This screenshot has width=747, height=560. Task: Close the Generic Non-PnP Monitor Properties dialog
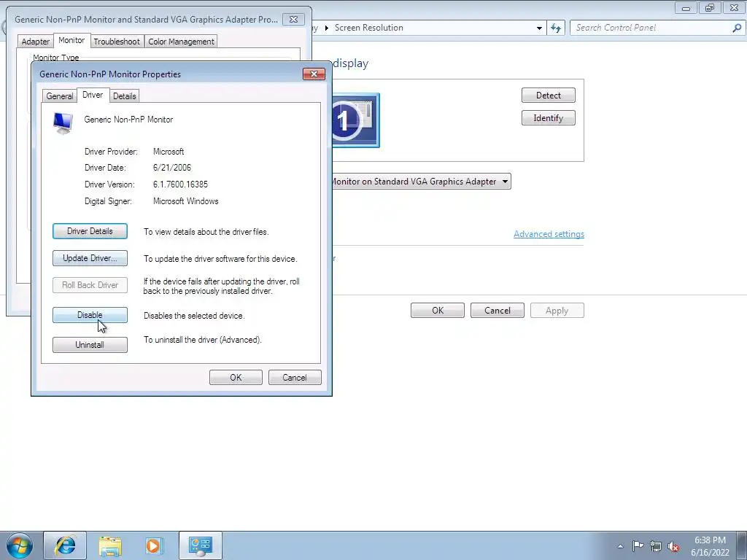coord(314,74)
